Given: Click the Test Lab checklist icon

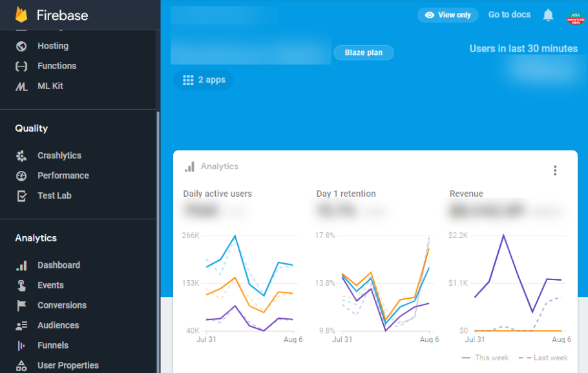Looking at the screenshot, I should click(x=21, y=196).
